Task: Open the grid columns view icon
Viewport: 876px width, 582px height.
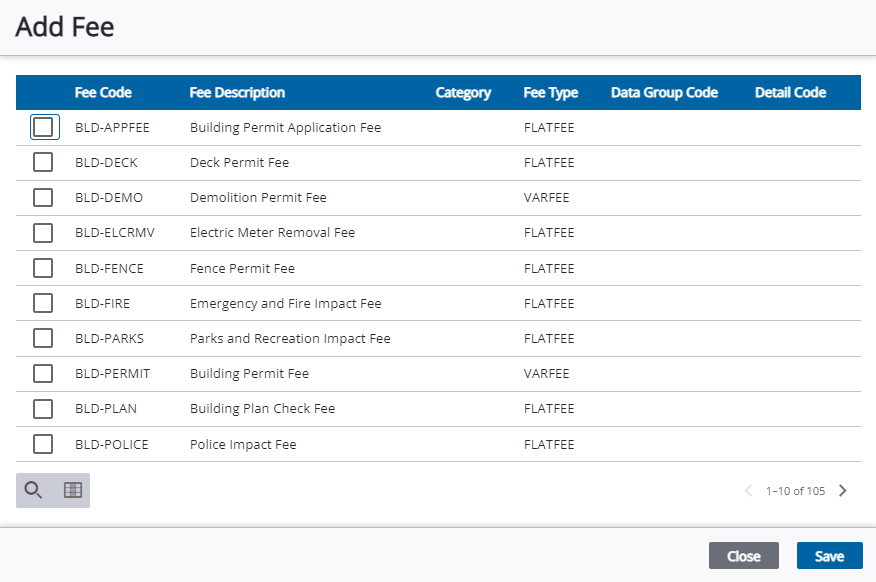Action: coord(72,490)
